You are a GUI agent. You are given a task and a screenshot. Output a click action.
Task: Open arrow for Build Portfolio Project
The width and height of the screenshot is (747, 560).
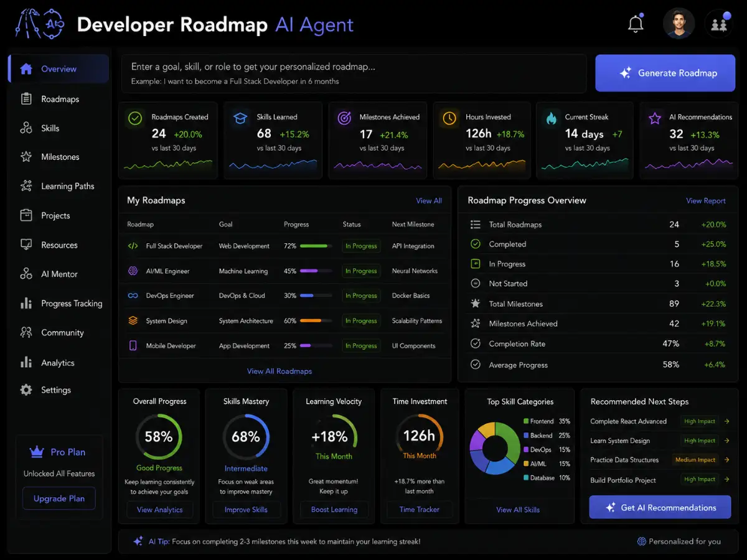pos(726,479)
